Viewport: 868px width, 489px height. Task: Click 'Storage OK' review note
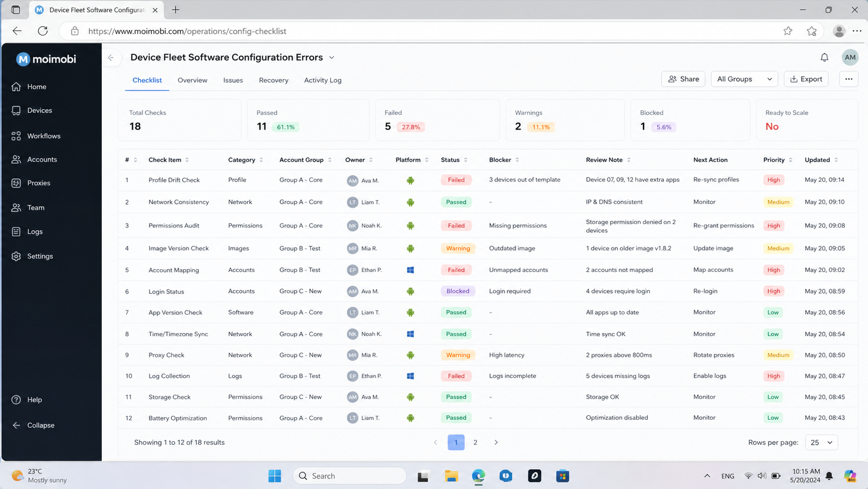click(602, 397)
